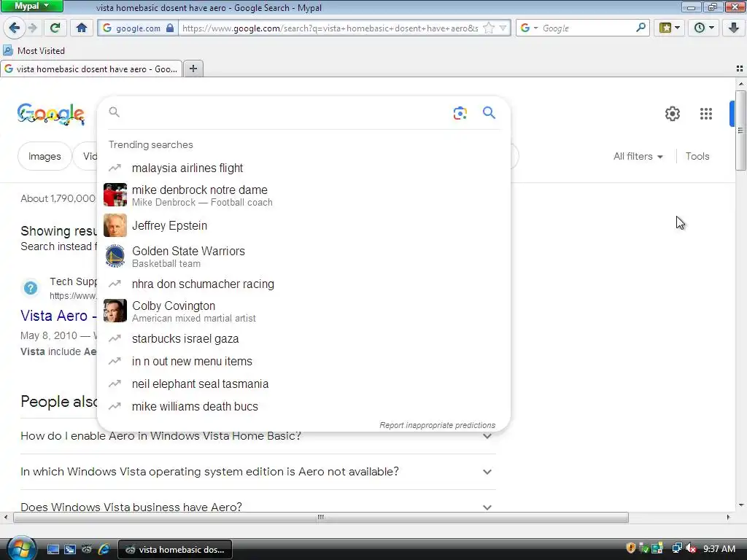The height and width of the screenshot is (560, 747).
Task: Click the Tech Support site favicon
Action: tap(31, 287)
